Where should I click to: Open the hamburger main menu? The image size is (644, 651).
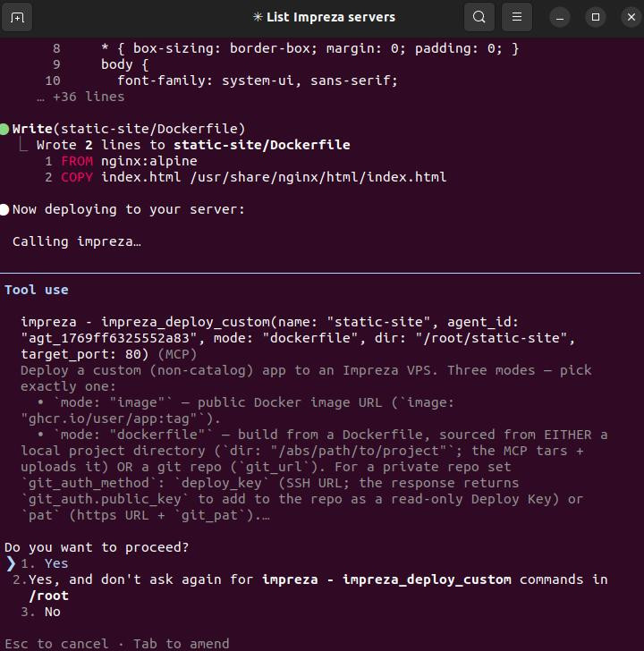516,17
